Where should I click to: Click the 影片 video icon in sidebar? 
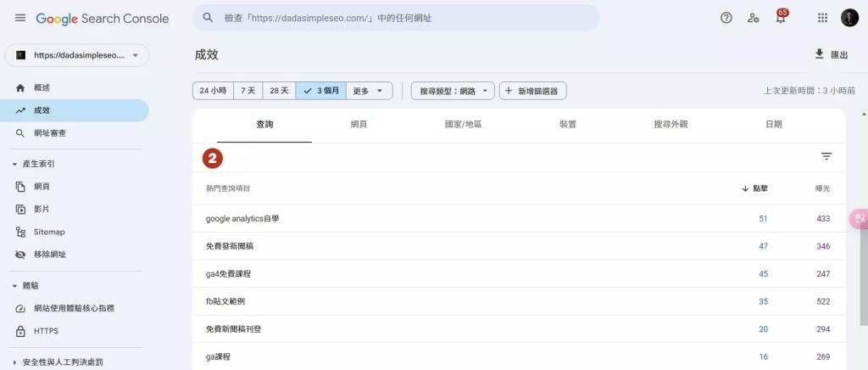point(20,210)
